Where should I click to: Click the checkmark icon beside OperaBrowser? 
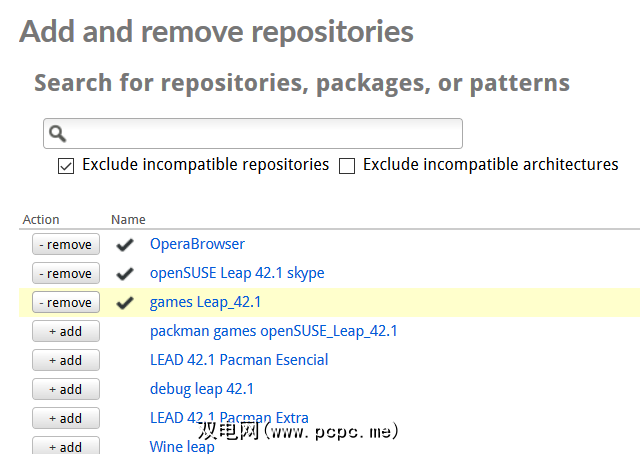coord(125,244)
